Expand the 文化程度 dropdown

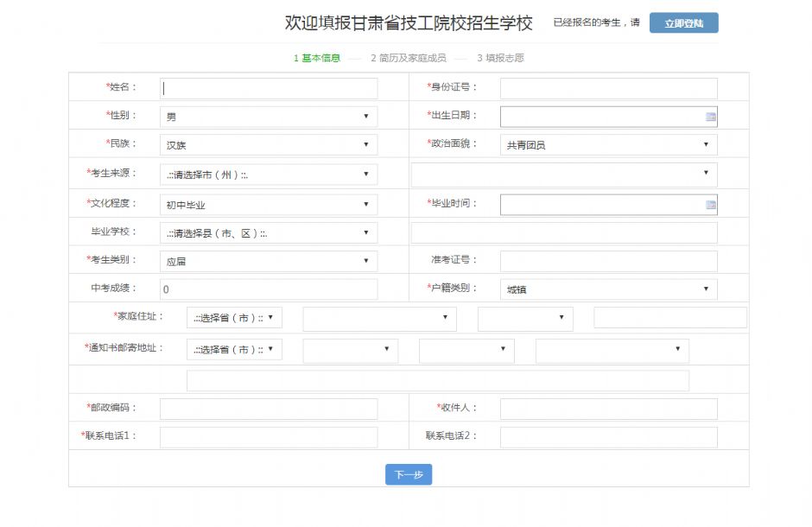[x=268, y=205]
